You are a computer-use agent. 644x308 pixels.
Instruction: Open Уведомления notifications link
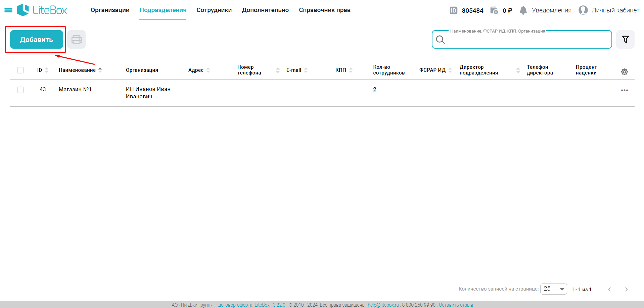[552, 10]
